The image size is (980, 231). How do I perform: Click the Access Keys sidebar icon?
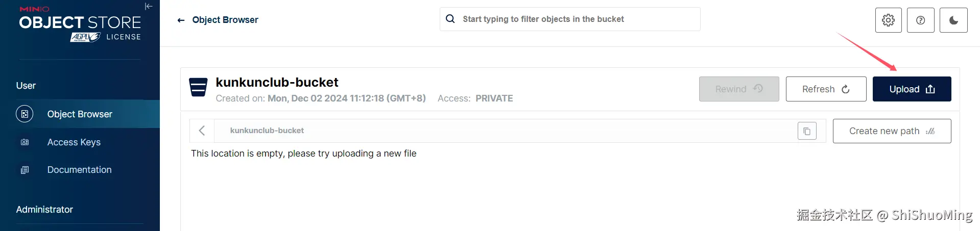tap(25, 142)
